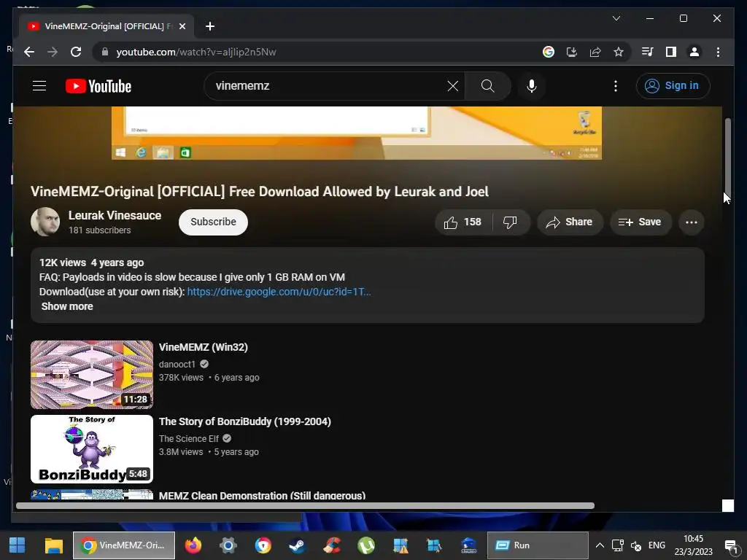Reload the YouTube page
The width and height of the screenshot is (747, 560).
point(76,52)
